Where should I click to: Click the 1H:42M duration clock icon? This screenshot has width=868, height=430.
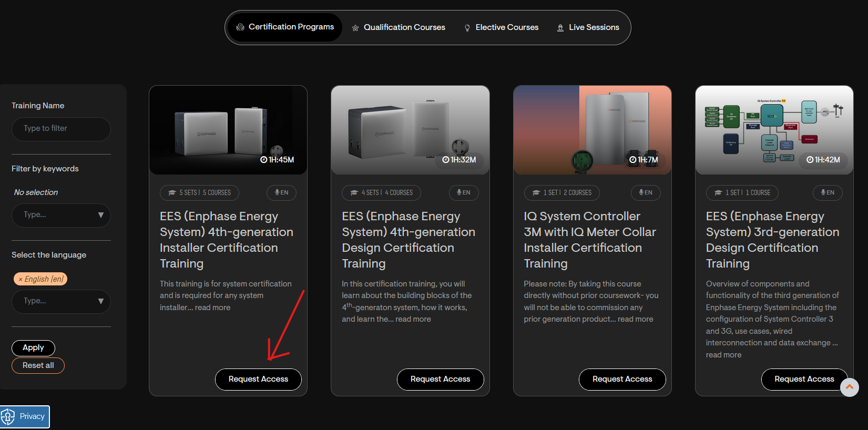tap(810, 160)
